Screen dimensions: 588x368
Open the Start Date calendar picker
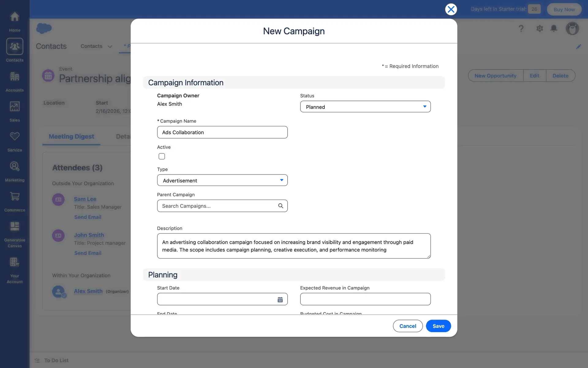tap(280, 300)
